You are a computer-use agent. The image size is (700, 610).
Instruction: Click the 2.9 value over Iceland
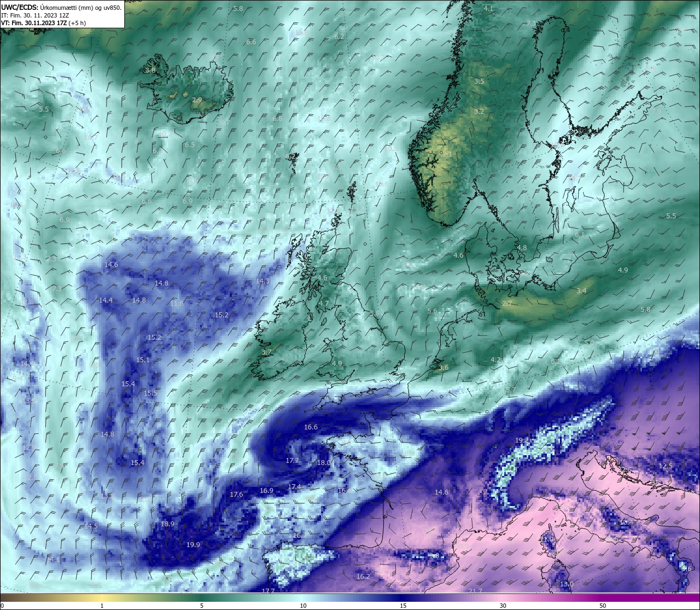point(197,100)
